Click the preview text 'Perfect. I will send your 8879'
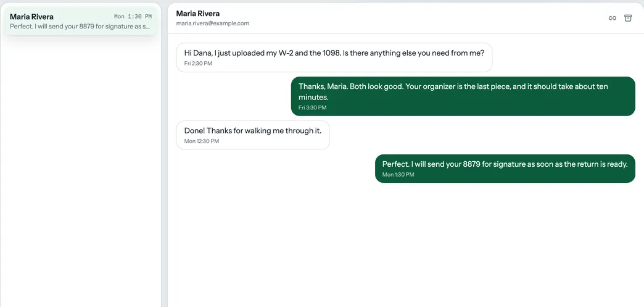This screenshot has height=307, width=644. [x=80, y=27]
